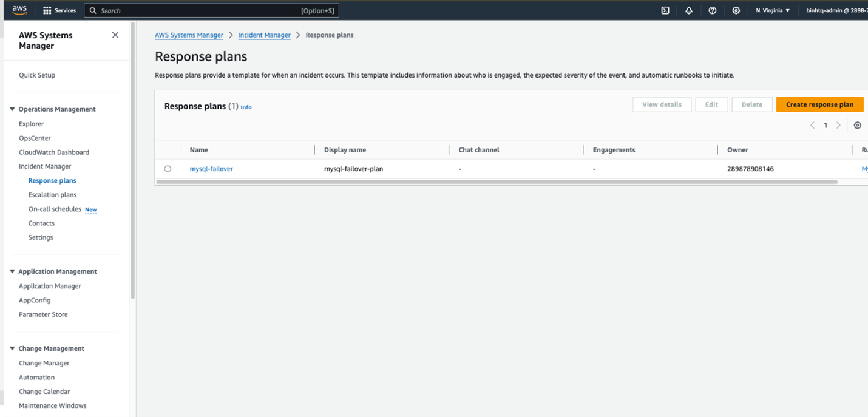Go to next page arrow
Viewport: 868px width, 417px height.
pyautogui.click(x=839, y=126)
